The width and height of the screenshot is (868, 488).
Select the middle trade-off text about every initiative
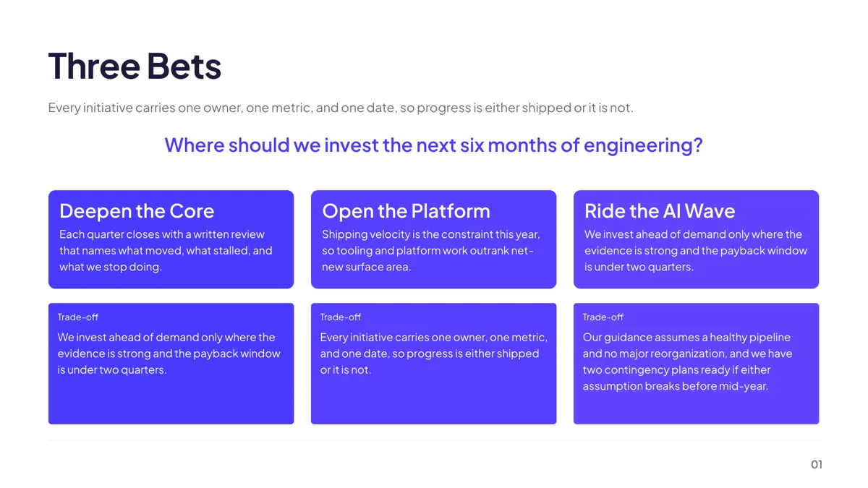(x=434, y=354)
